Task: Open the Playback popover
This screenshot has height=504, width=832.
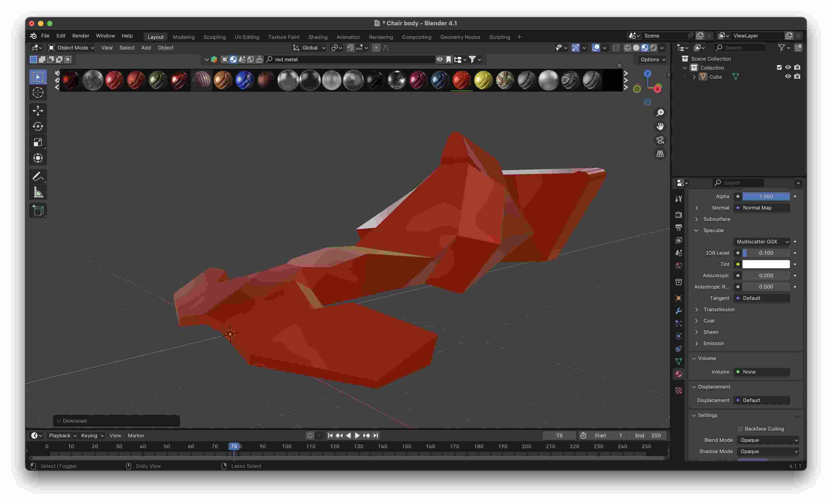Action: pyautogui.click(x=63, y=436)
